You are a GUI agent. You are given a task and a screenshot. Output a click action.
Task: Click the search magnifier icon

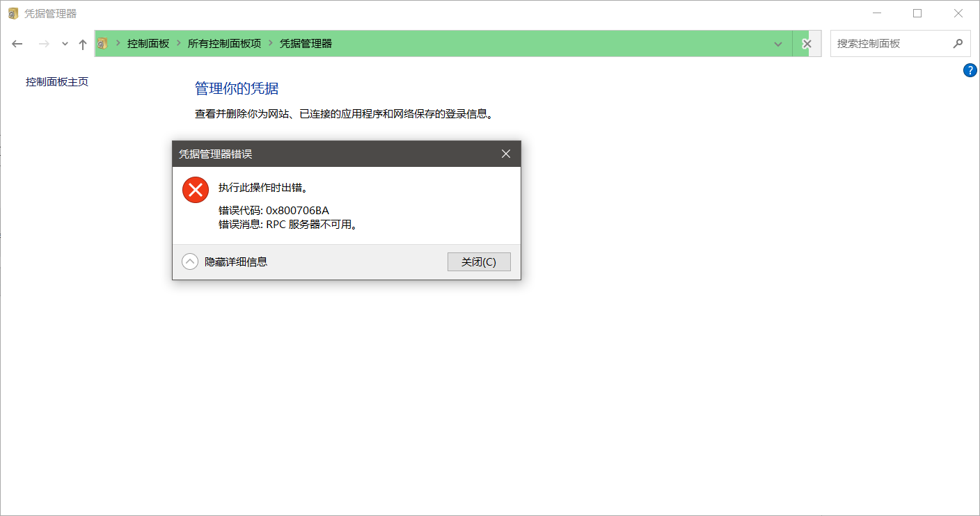(x=959, y=43)
